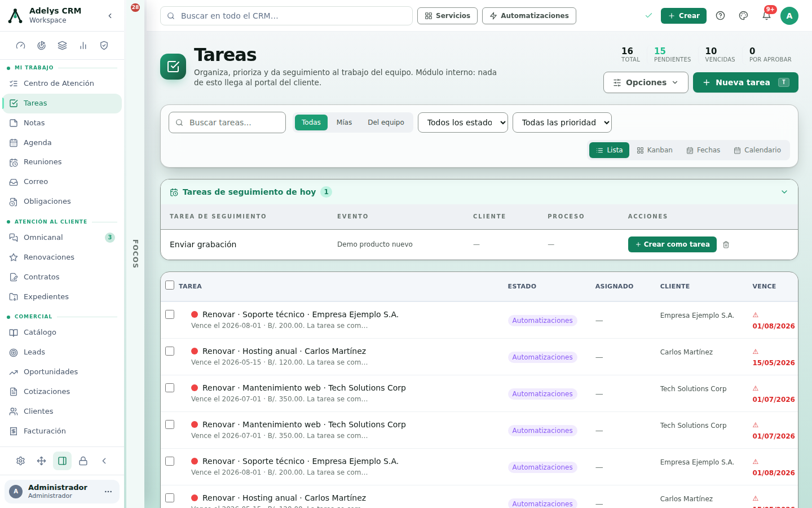The image size is (812, 508).
Task: Click the Vencidas counter showing 10
Action: click(720, 54)
